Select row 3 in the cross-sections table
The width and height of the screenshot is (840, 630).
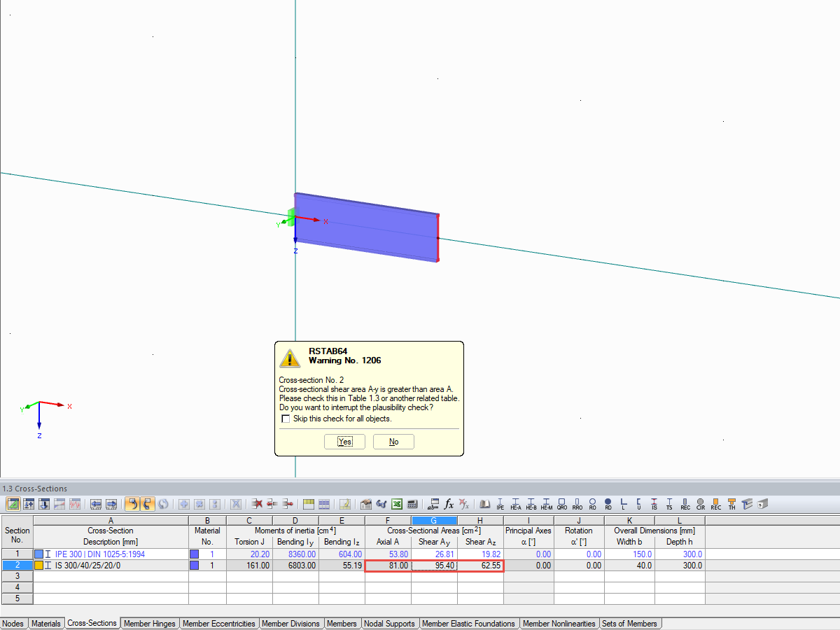[x=17, y=576]
